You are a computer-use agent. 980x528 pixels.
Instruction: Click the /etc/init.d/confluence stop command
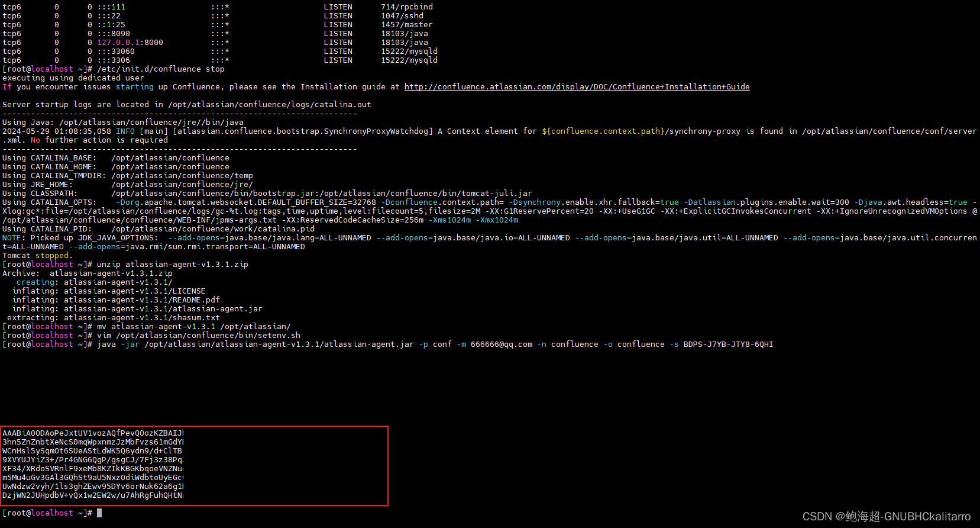tap(161, 69)
